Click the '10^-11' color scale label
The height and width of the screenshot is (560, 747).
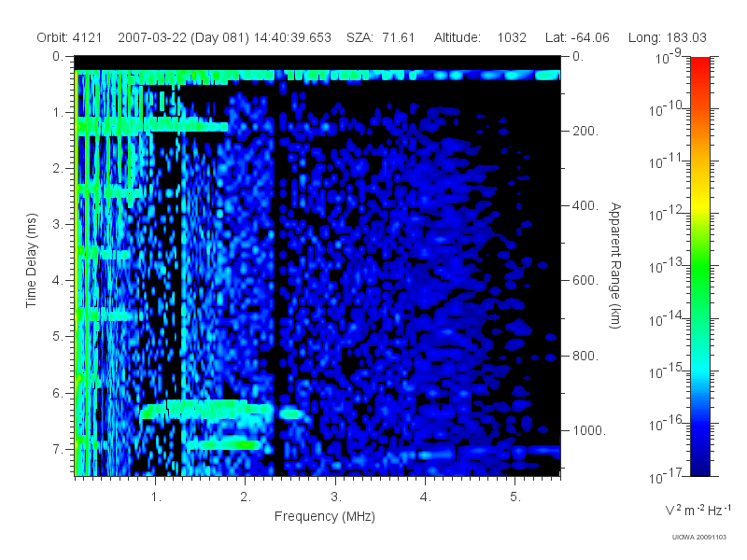coord(666,161)
